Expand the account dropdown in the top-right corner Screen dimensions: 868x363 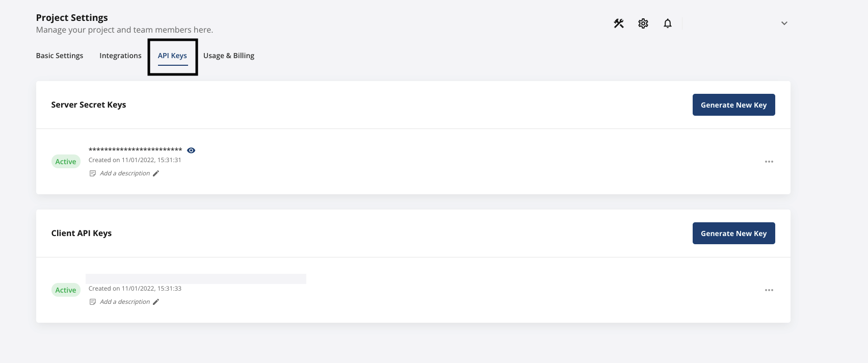coord(784,23)
